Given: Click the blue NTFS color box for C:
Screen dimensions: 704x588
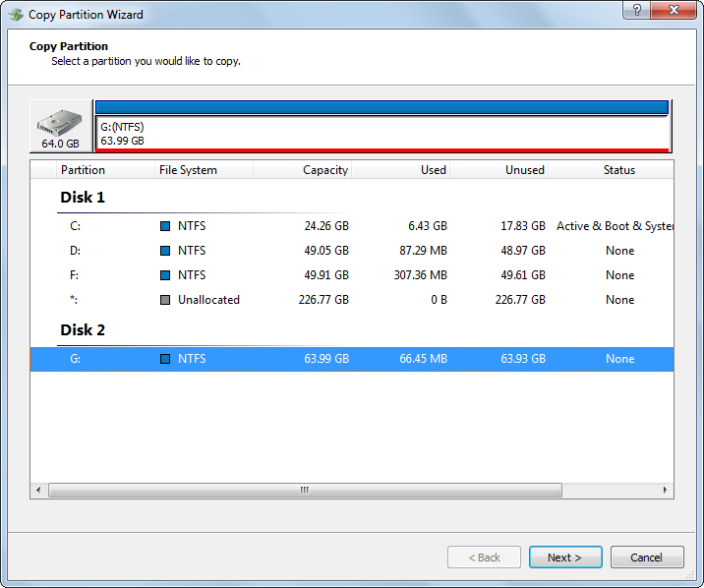Looking at the screenshot, I should (x=165, y=226).
